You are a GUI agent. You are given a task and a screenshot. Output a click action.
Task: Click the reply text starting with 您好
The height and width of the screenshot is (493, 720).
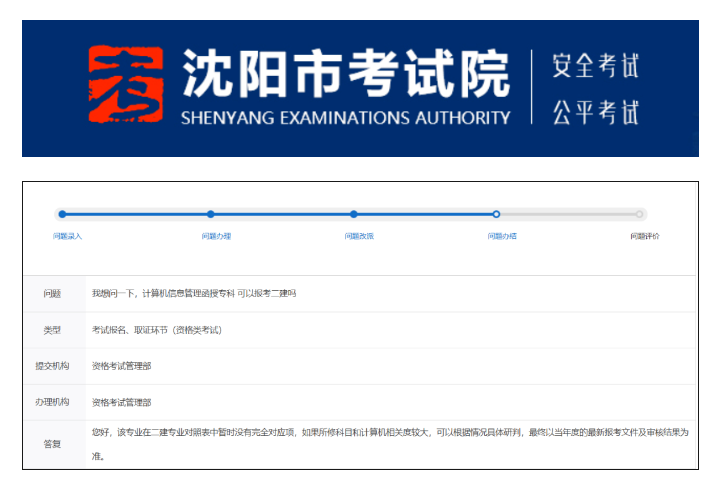390,444
